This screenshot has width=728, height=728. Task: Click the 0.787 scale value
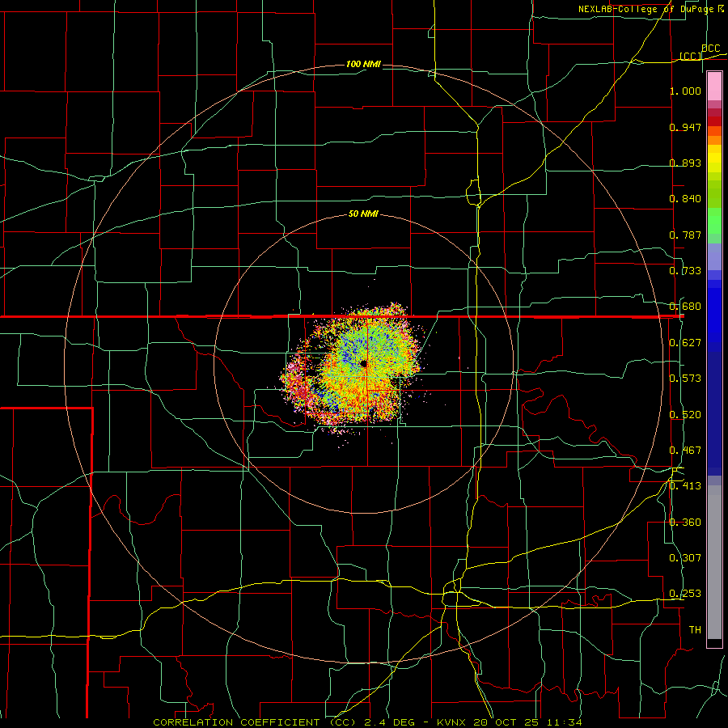coord(685,235)
